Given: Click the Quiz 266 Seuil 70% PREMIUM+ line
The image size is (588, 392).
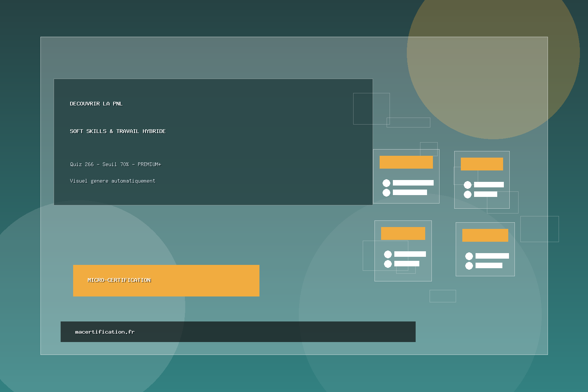Looking at the screenshot, I should (115, 164).
